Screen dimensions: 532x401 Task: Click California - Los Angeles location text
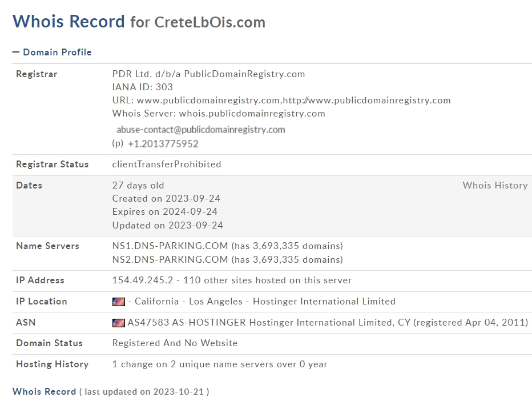coord(188,302)
